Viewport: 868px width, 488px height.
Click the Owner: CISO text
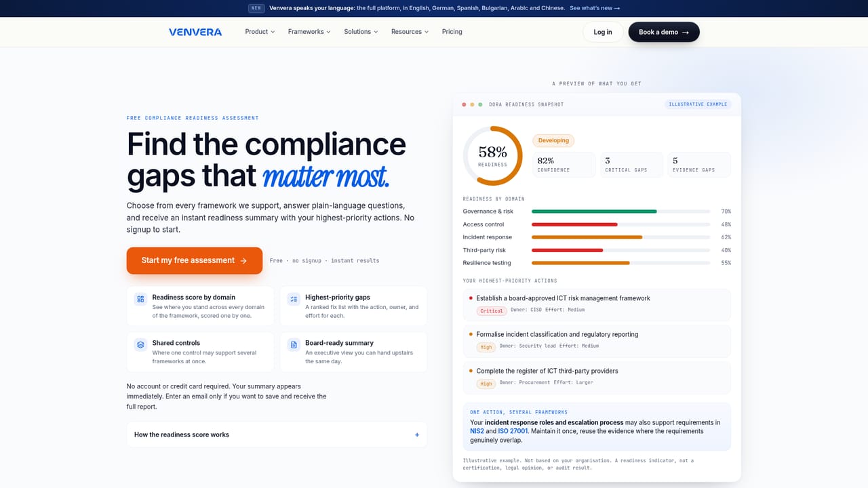pyautogui.click(x=526, y=310)
